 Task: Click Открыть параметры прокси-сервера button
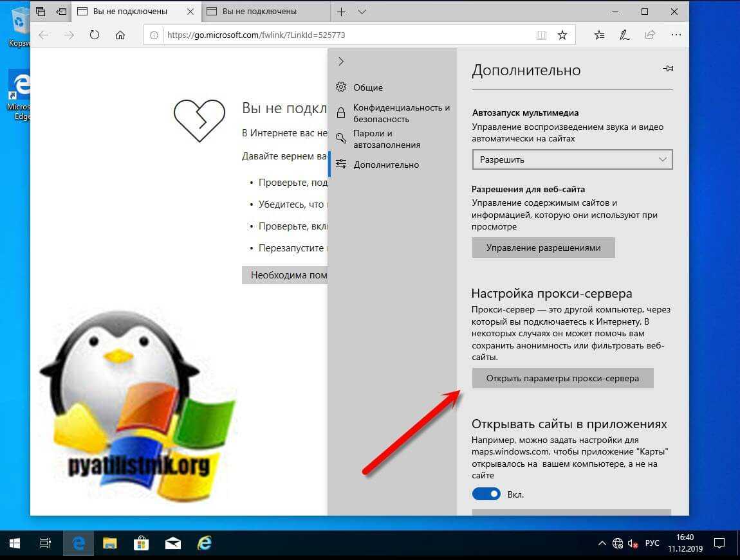coord(562,378)
